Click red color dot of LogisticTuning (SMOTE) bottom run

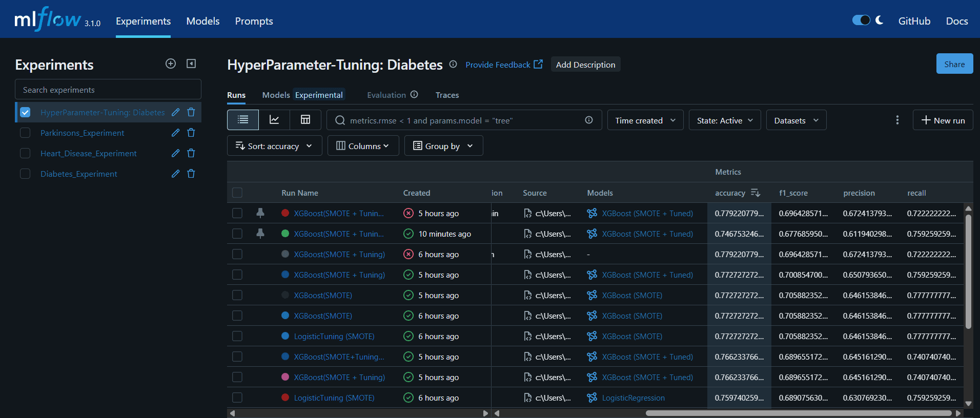pyautogui.click(x=285, y=398)
